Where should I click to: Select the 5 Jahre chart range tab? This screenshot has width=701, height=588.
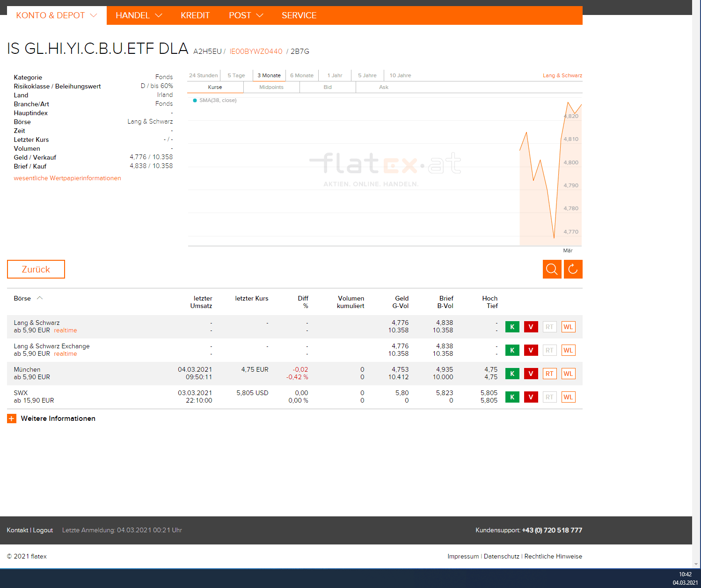pos(367,75)
